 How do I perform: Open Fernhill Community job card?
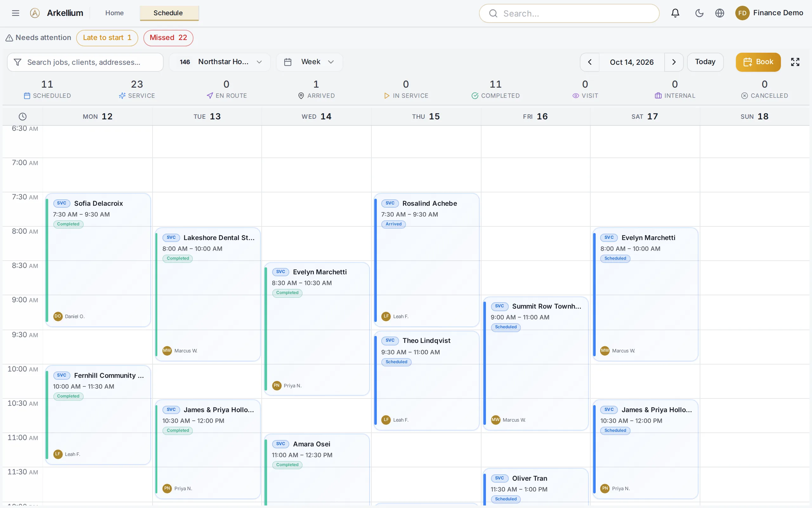click(x=98, y=415)
